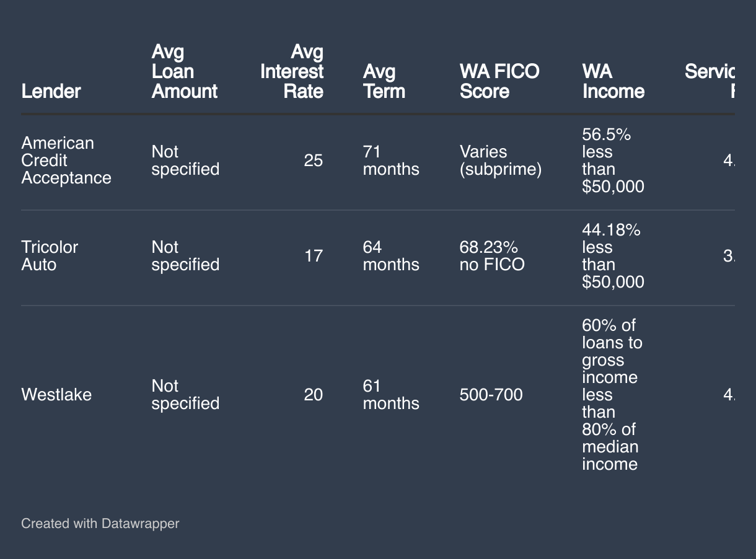
Task: Click the interest rate value 25
Action: click(x=313, y=161)
